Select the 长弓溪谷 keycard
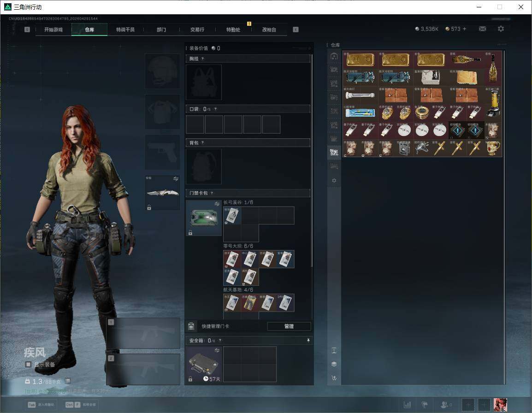532x413 pixels. click(x=232, y=216)
